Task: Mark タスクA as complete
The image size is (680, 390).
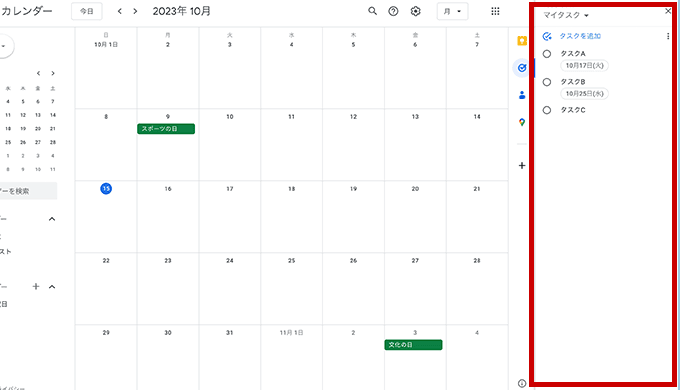Action: click(547, 54)
